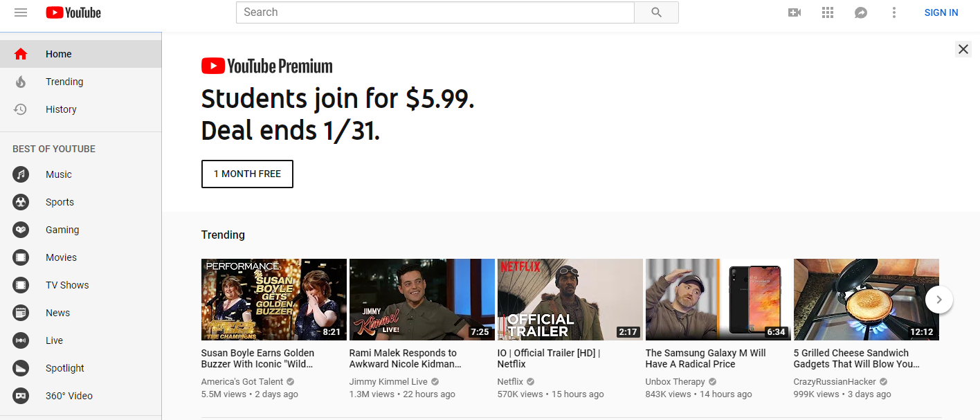
Task: Open the hamburger guide menu
Action: 21,12
